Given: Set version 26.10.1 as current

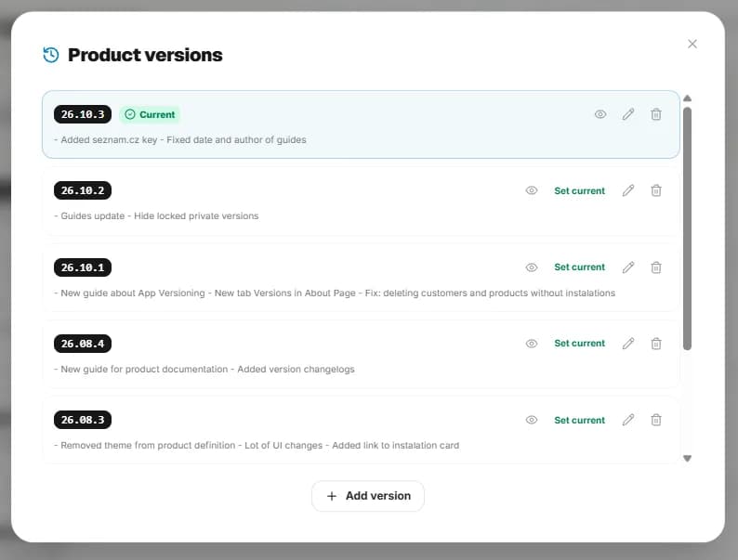Looking at the screenshot, I should 579,267.
